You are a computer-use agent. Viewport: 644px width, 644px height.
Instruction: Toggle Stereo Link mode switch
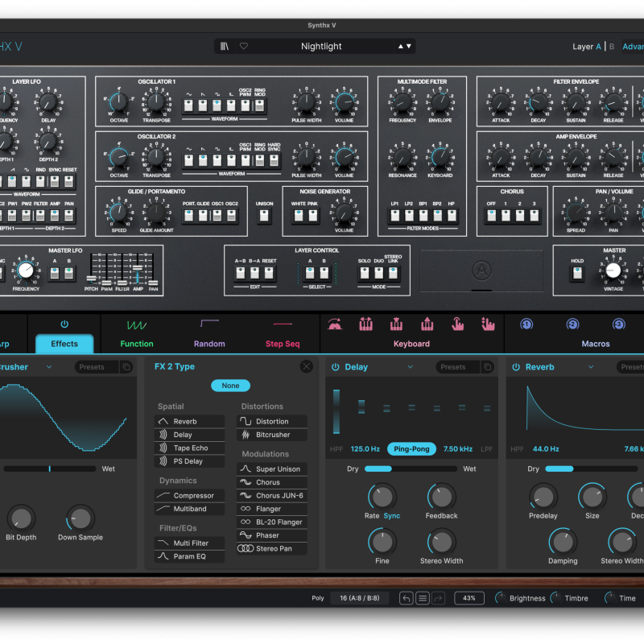pyautogui.click(x=393, y=273)
